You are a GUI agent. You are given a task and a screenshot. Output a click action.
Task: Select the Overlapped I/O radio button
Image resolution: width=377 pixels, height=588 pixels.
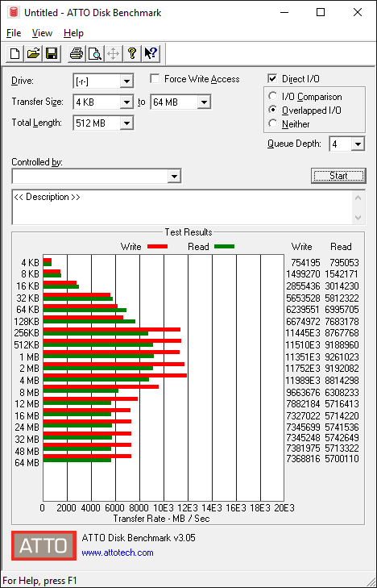click(x=273, y=111)
